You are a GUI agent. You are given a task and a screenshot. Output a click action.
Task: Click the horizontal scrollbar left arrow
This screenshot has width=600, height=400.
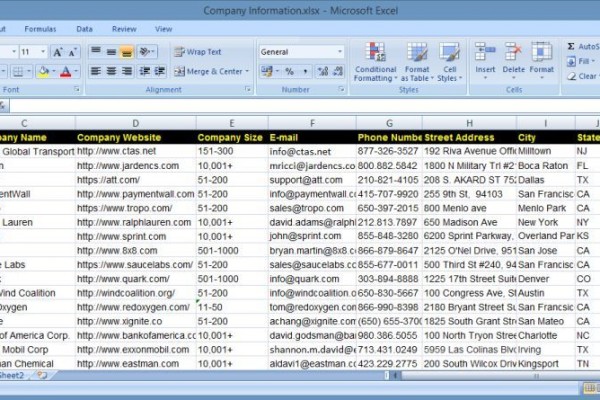click(x=395, y=376)
